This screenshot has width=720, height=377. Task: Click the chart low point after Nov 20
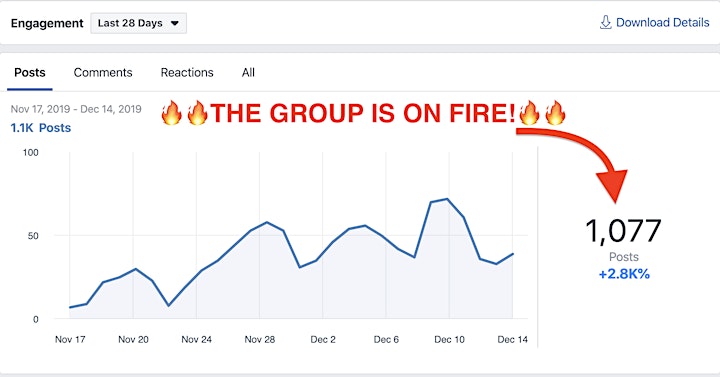point(169,305)
